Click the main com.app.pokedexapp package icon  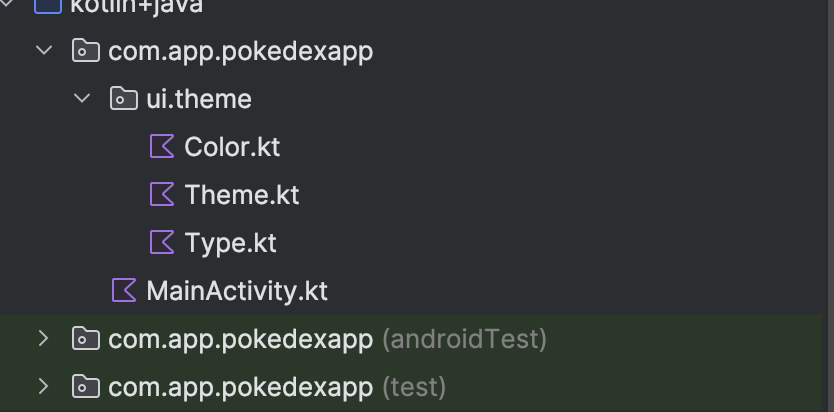click(x=86, y=51)
